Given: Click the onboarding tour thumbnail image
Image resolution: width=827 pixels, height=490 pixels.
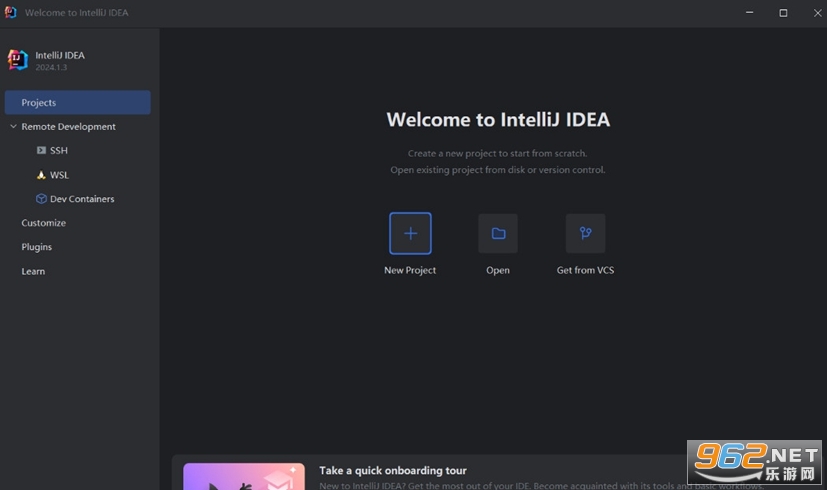Looking at the screenshot, I should [x=244, y=476].
